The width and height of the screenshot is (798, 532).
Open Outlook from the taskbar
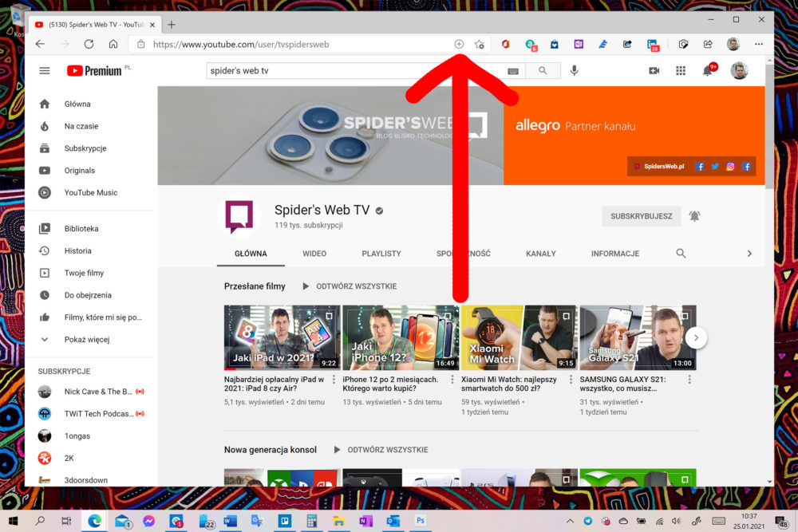pos(393,520)
